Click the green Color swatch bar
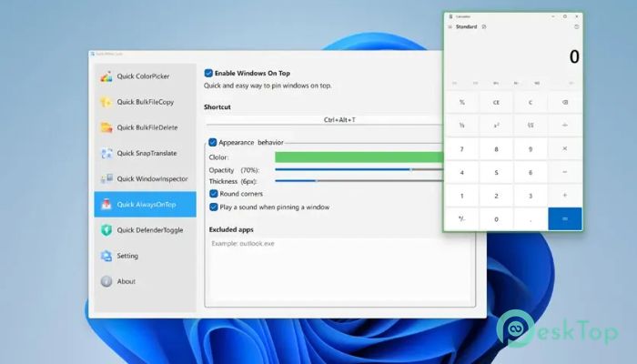The width and height of the screenshot is (637, 364). (359, 157)
